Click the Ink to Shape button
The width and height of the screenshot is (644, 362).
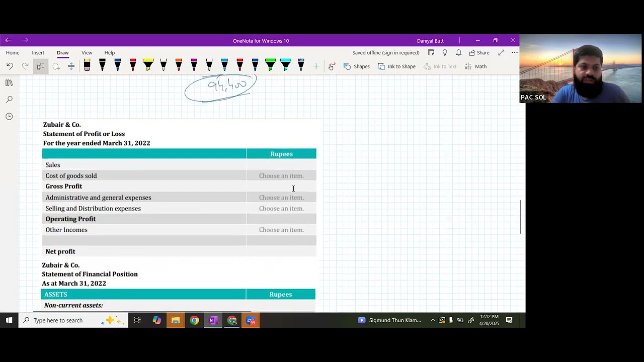[396, 66]
